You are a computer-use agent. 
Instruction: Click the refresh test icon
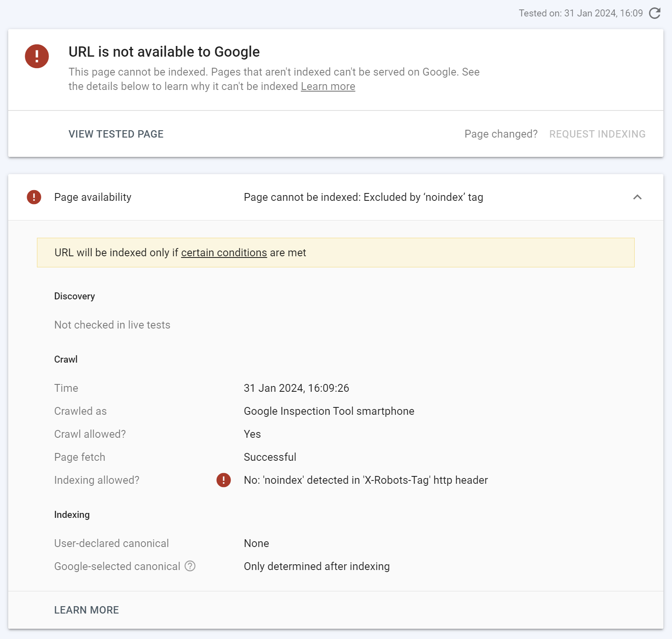click(655, 13)
